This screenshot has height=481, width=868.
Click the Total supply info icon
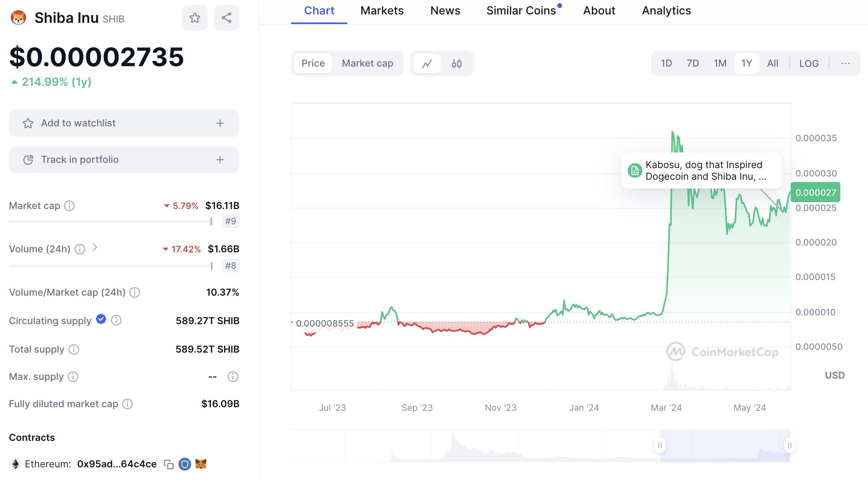click(74, 349)
